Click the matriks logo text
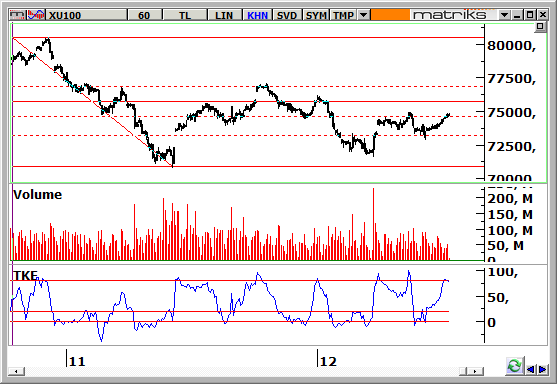The height and width of the screenshot is (384, 557). [450, 15]
